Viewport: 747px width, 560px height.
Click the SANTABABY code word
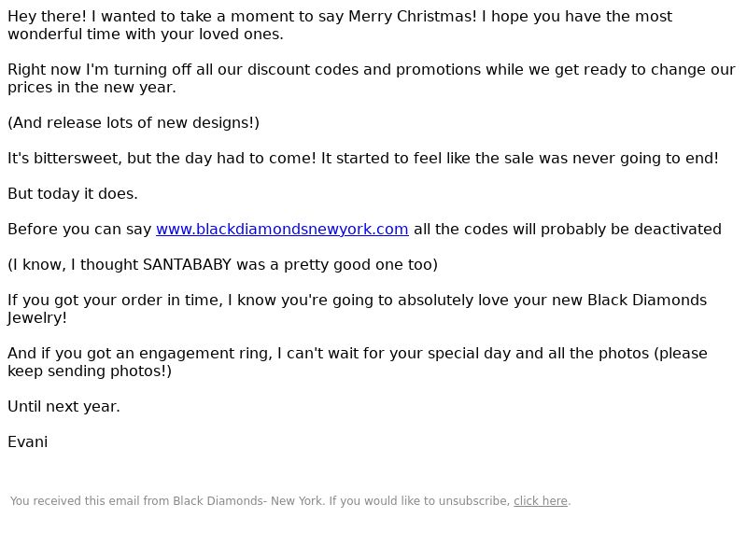pyautogui.click(x=187, y=265)
